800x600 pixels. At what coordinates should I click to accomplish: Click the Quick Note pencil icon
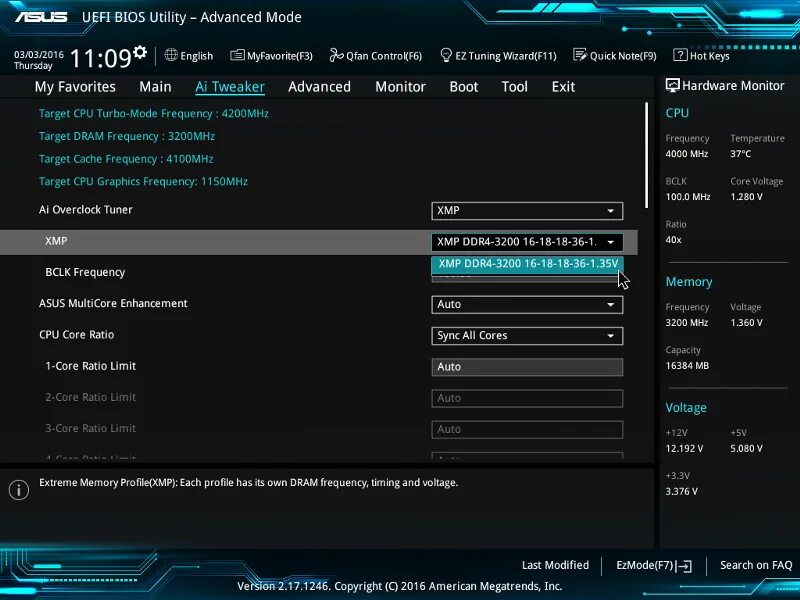point(580,55)
